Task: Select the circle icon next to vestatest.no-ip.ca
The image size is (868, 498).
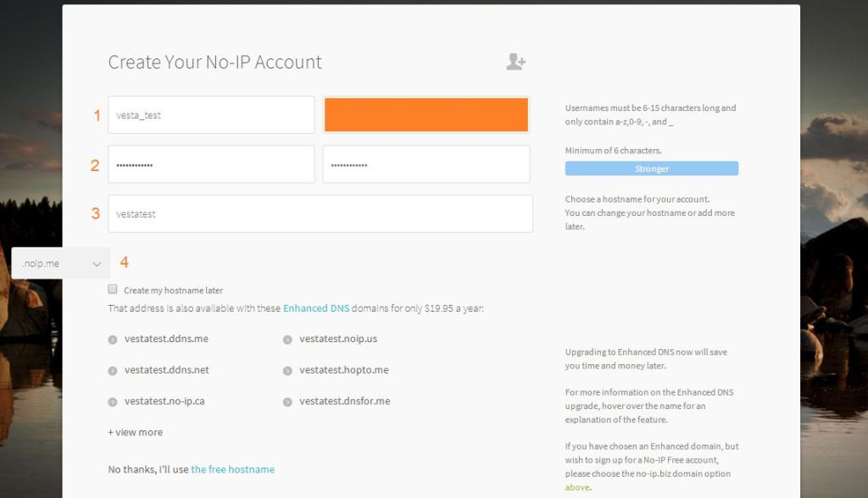Action: [x=113, y=402]
